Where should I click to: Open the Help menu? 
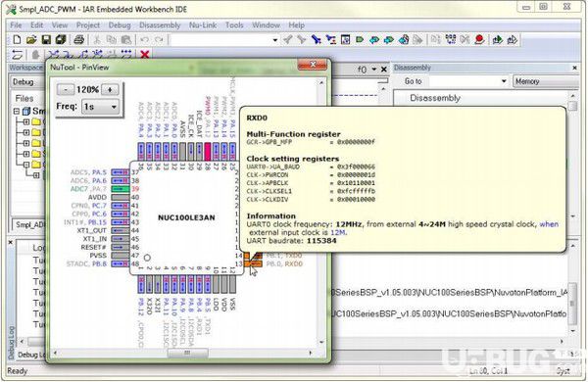pyautogui.click(x=296, y=25)
